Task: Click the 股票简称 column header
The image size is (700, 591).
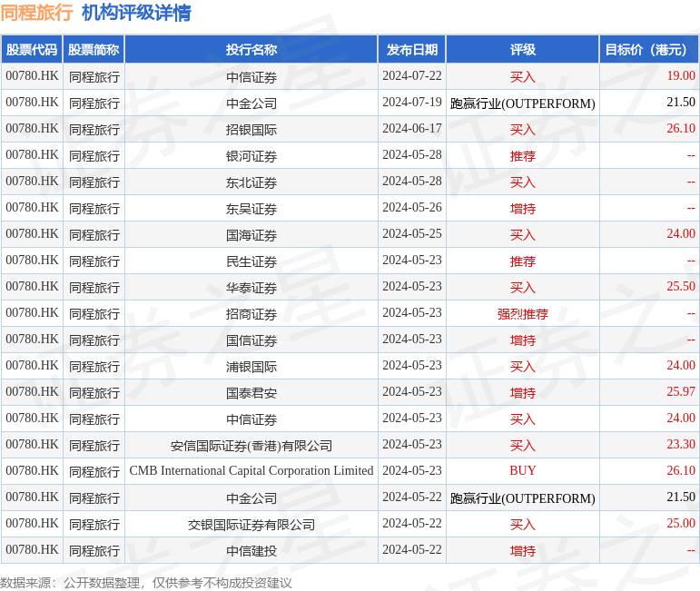Action: (x=94, y=50)
